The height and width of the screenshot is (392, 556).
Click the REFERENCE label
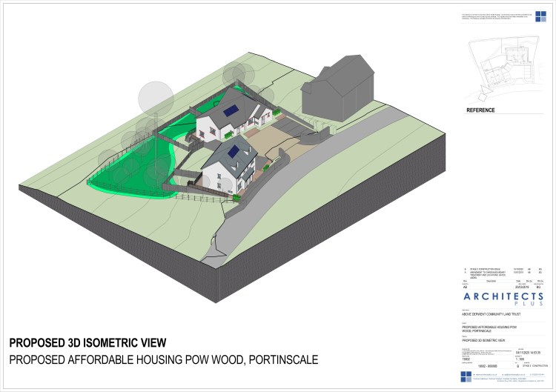tap(480, 110)
